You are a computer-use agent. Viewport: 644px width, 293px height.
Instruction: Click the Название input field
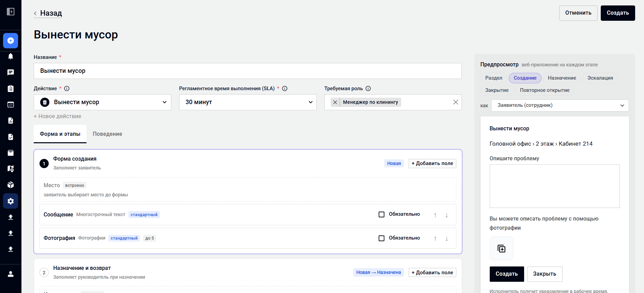pos(248,71)
